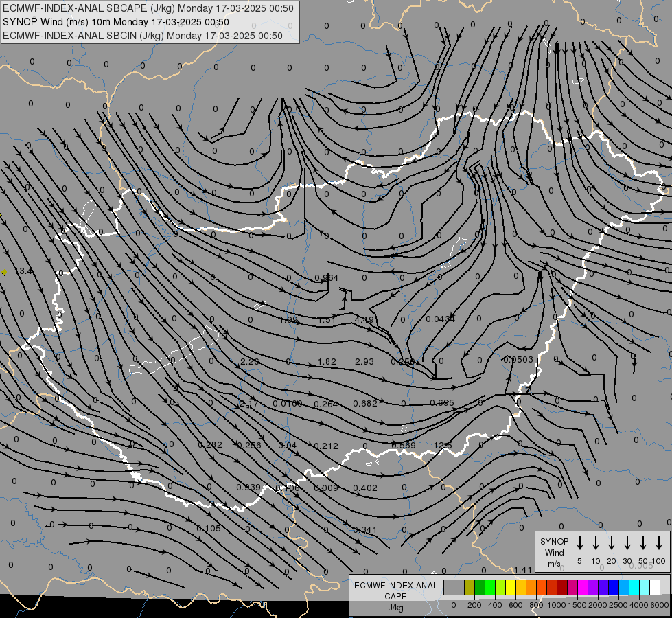Click the map value 0.106
672x618 pixels.
[287, 488]
